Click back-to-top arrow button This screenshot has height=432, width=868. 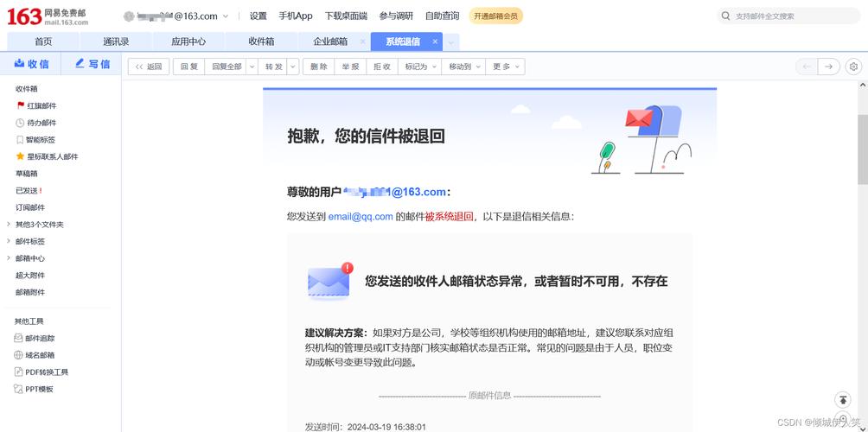(x=843, y=399)
